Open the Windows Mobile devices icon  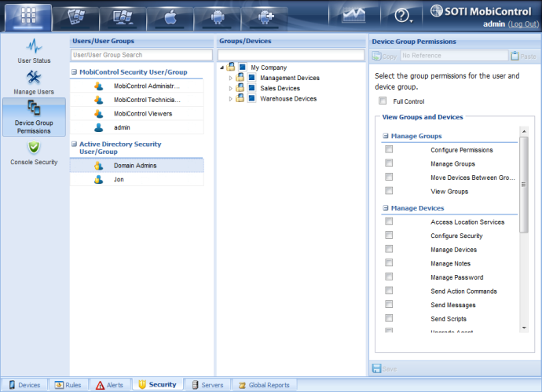(x=75, y=18)
